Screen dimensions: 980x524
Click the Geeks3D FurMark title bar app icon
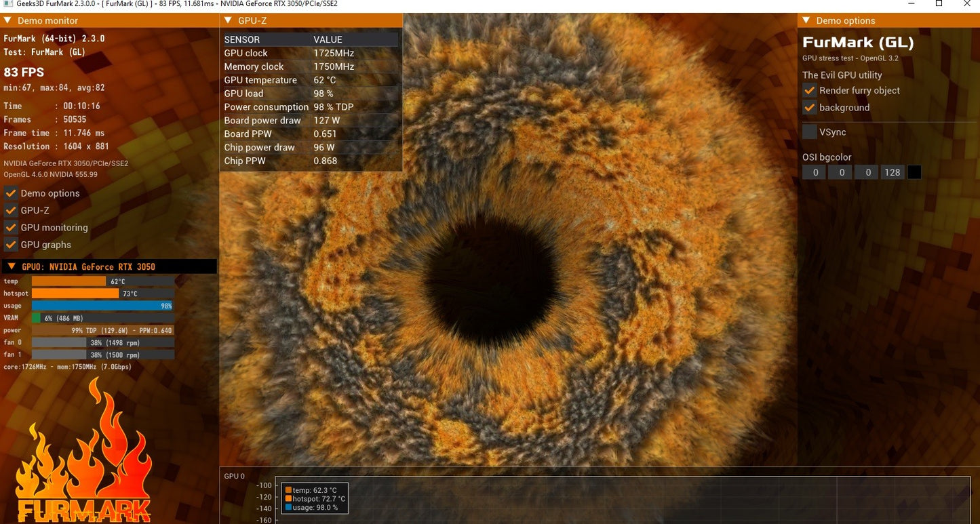point(7,4)
